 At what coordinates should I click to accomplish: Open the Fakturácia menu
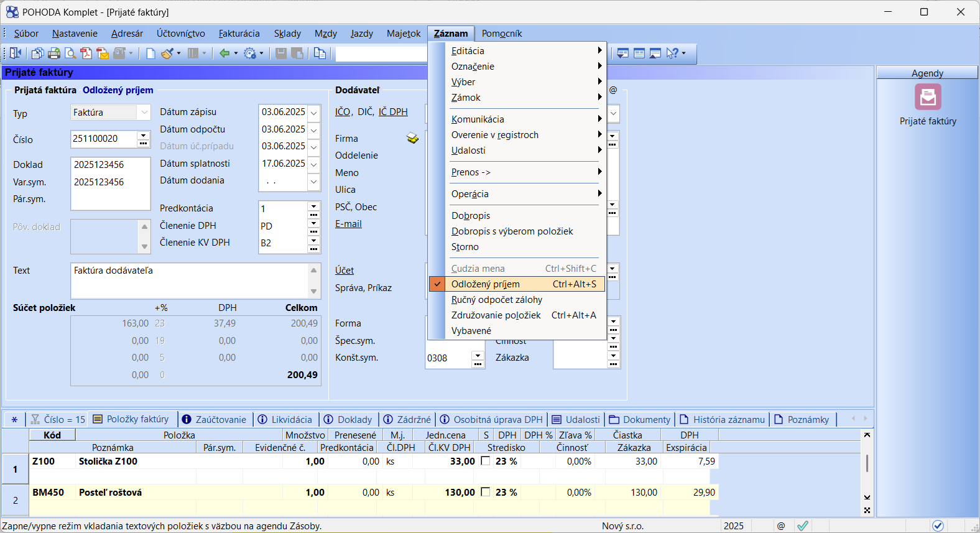coord(239,34)
